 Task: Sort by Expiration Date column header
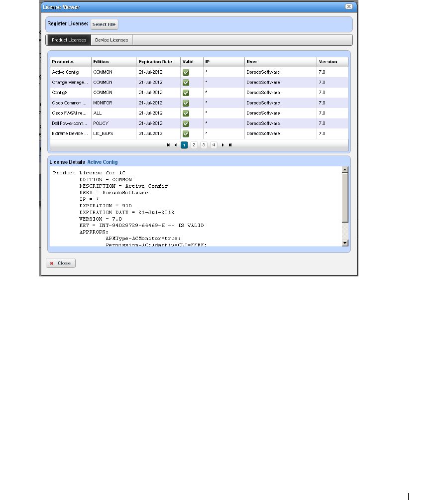(158, 62)
